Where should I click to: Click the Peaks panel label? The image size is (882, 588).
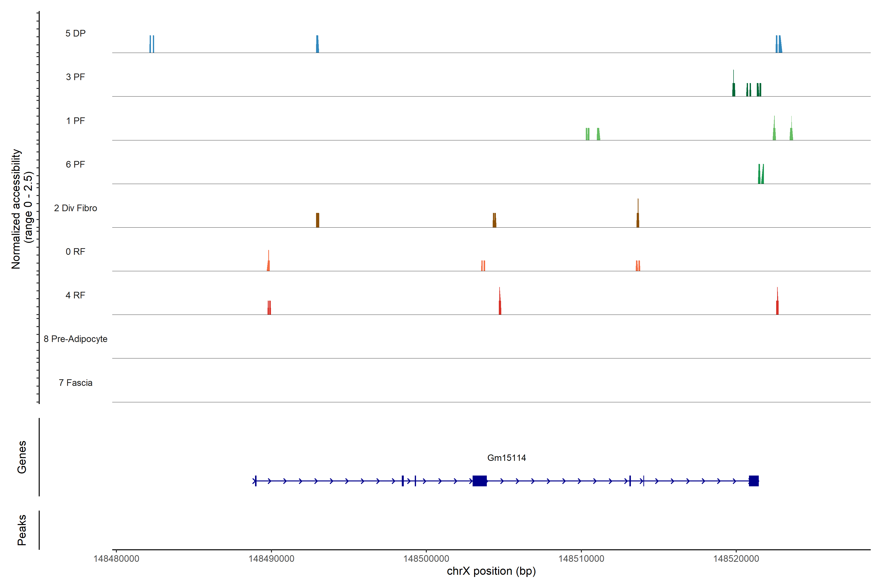point(22,530)
